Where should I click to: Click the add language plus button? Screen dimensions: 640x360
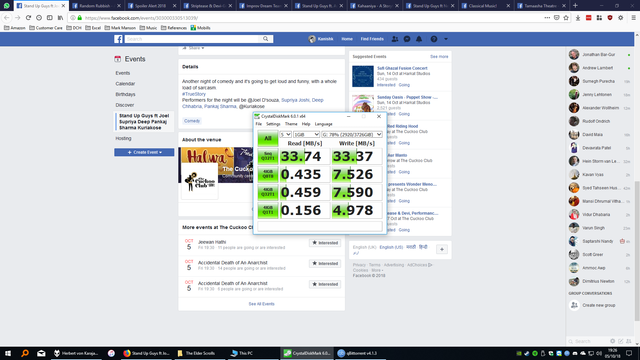(x=442, y=249)
